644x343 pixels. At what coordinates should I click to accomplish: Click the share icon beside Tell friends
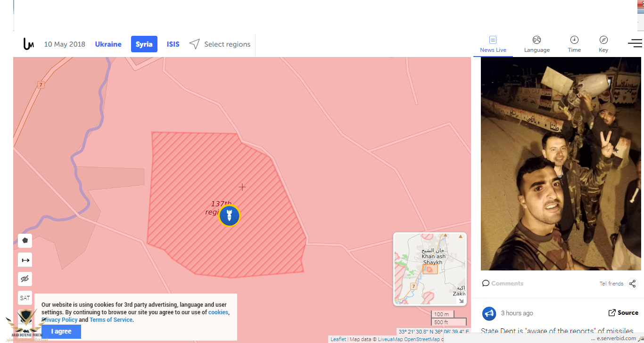click(x=632, y=284)
